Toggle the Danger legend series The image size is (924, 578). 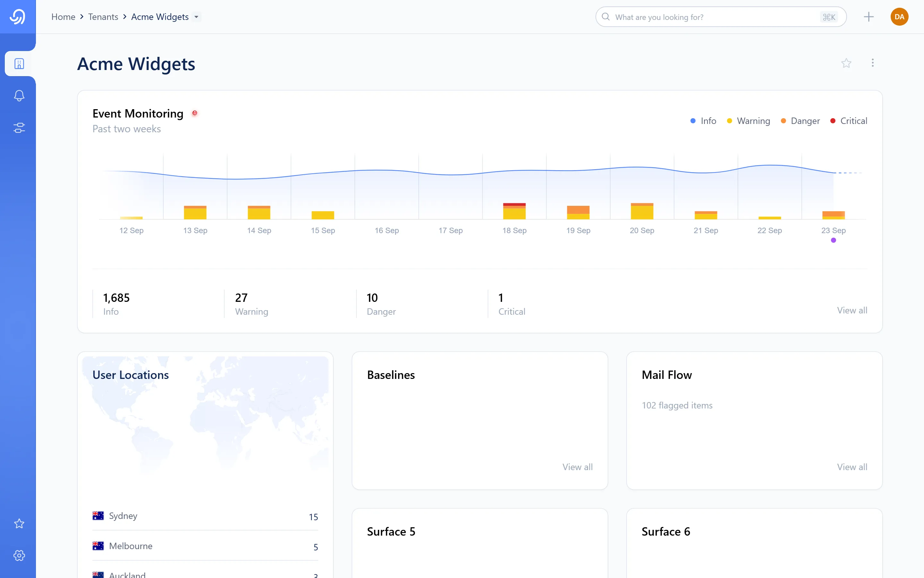click(x=800, y=121)
